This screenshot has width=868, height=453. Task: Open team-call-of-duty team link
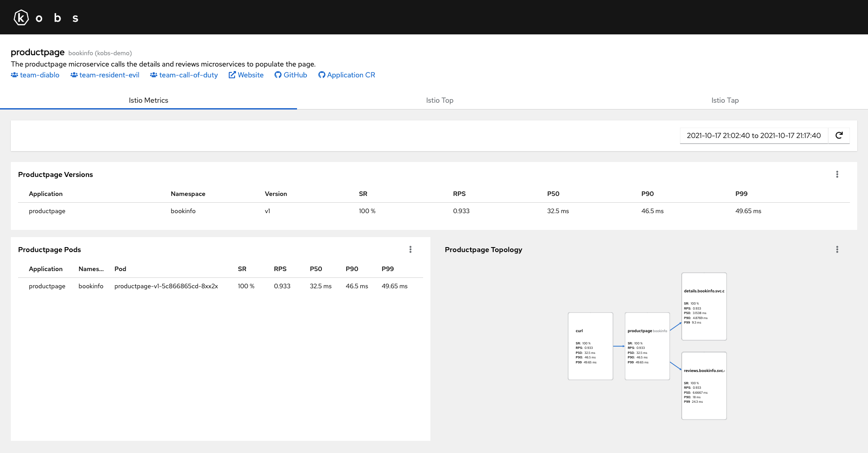(184, 75)
